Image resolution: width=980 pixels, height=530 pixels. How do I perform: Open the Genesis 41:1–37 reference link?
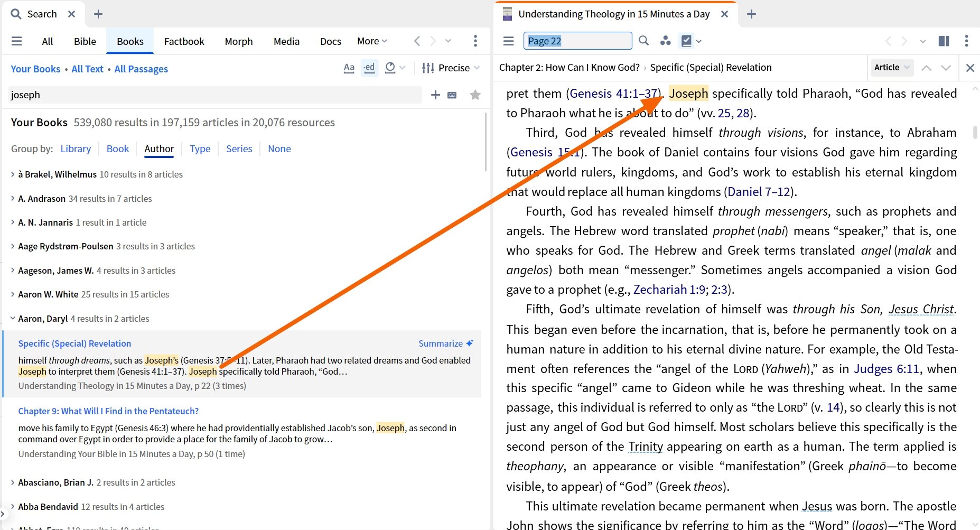613,94
